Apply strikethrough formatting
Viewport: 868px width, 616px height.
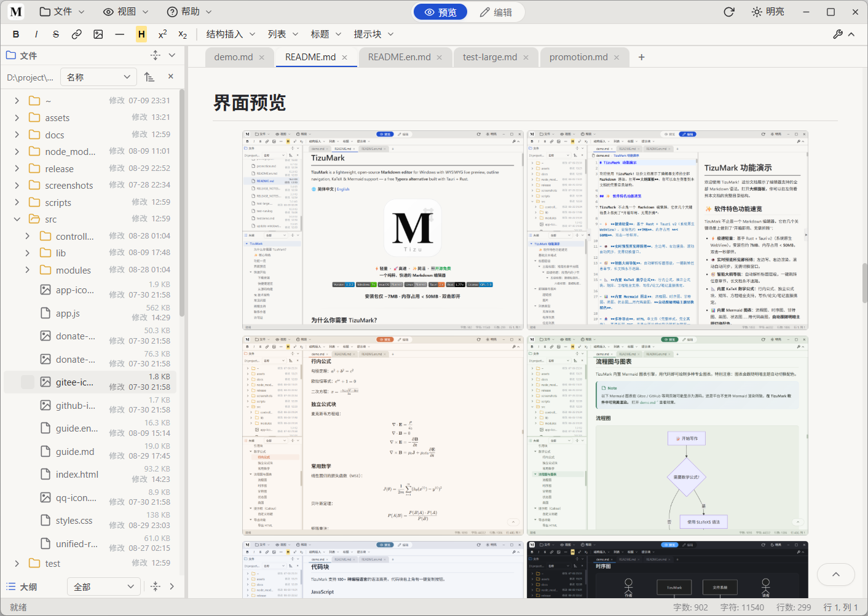coord(56,34)
